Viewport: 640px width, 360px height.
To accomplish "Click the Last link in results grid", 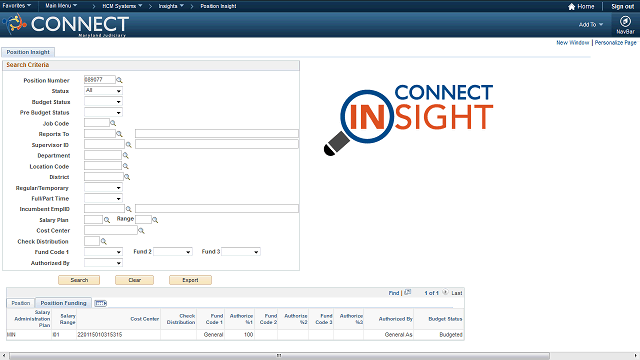I will point(457,293).
